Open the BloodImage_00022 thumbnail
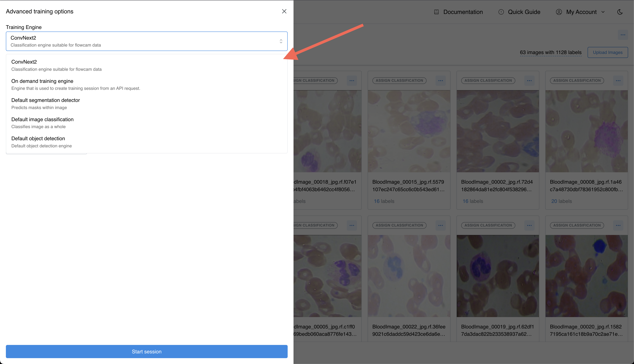634x364 pixels. click(409, 276)
